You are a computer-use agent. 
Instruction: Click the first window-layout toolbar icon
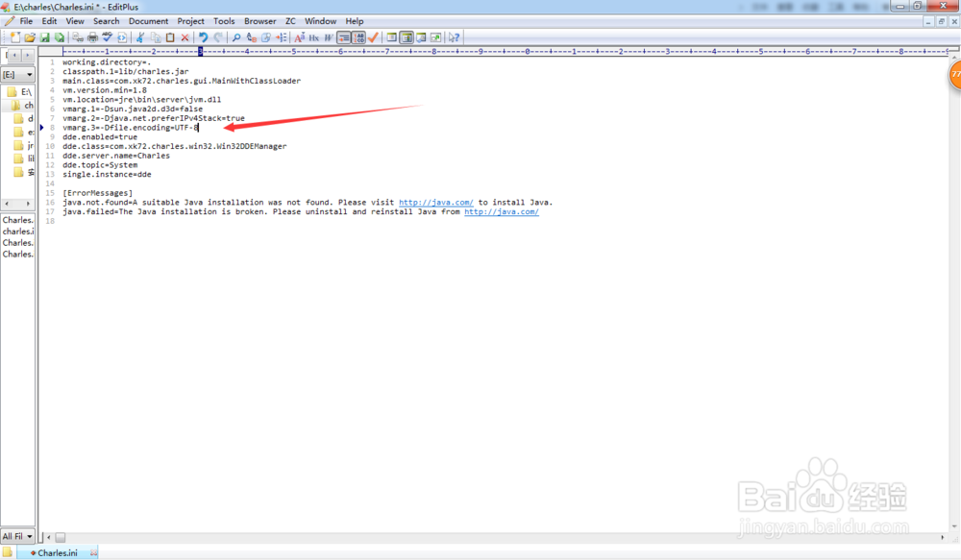pos(392,37)
